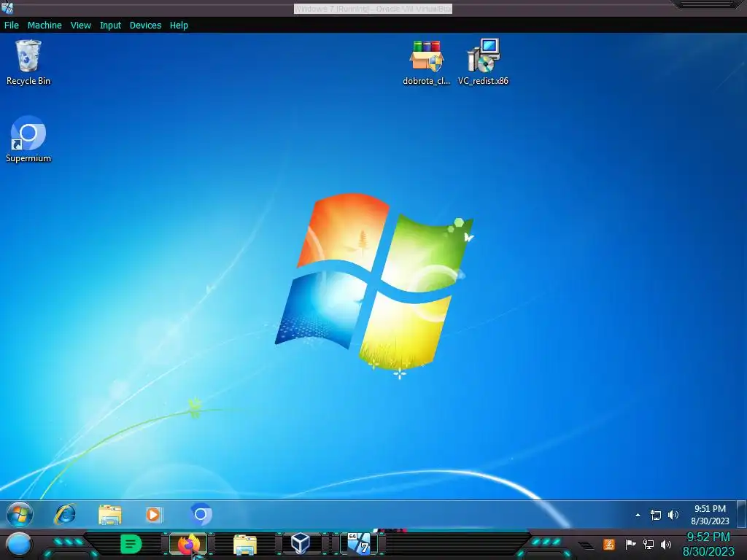
Task: Open the host Start orb
Action: coord(18,545)
